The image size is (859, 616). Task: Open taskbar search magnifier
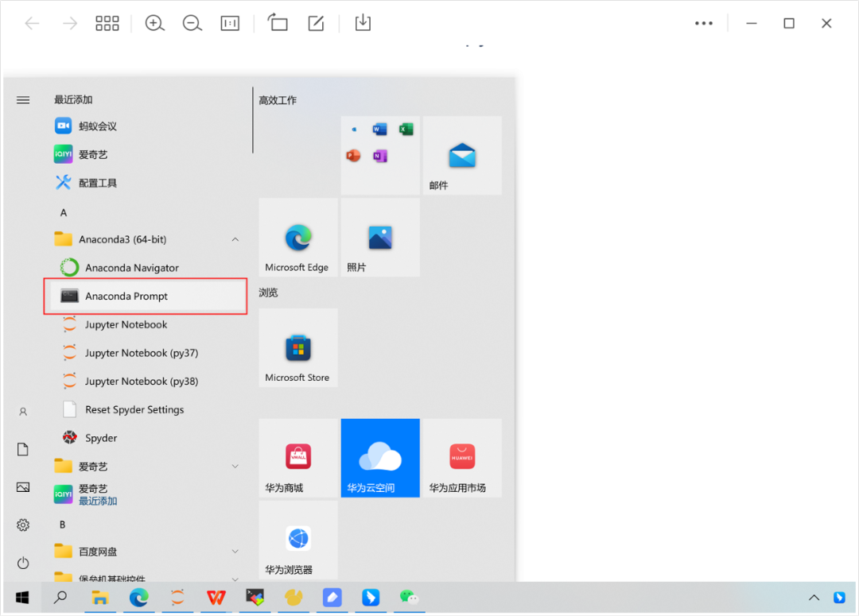60,598
